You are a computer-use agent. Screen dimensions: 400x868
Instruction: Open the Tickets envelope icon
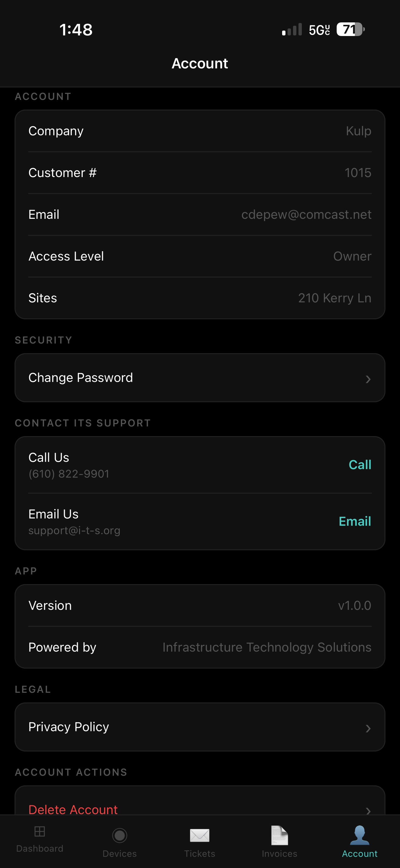[x=200, y=836]
